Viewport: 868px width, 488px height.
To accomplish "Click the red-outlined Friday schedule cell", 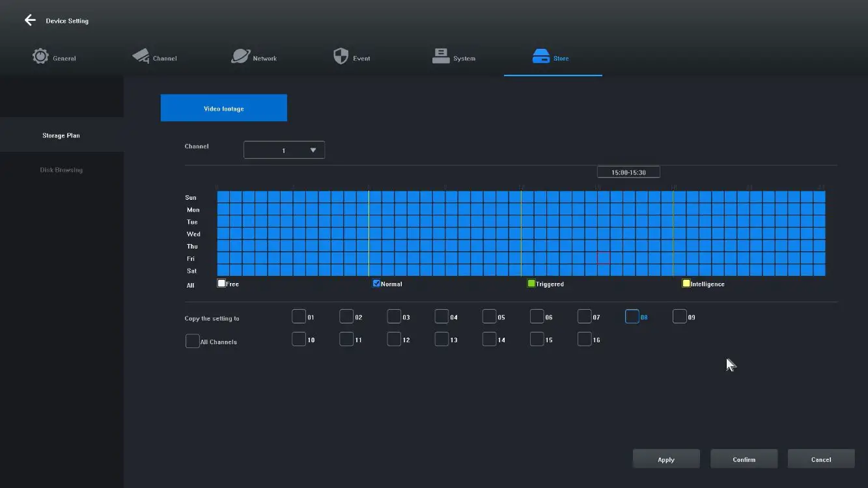I will (604, 258).
